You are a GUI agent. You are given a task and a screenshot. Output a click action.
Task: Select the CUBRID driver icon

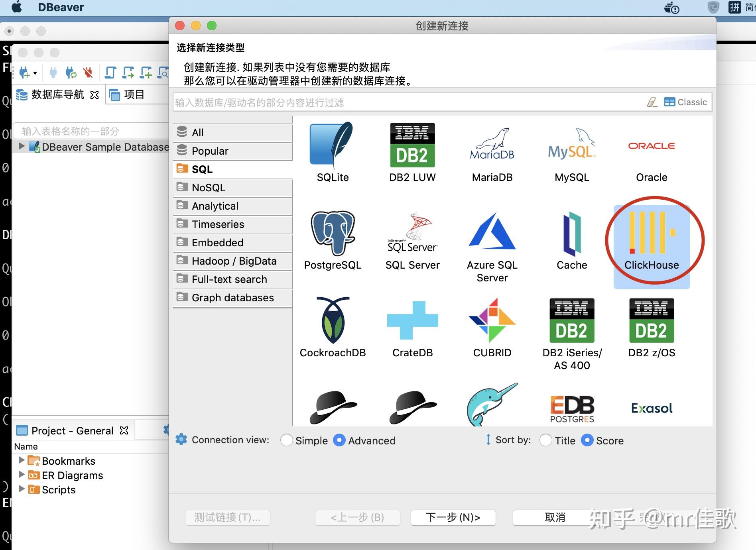pyautogui.click(x=492, y=320)
